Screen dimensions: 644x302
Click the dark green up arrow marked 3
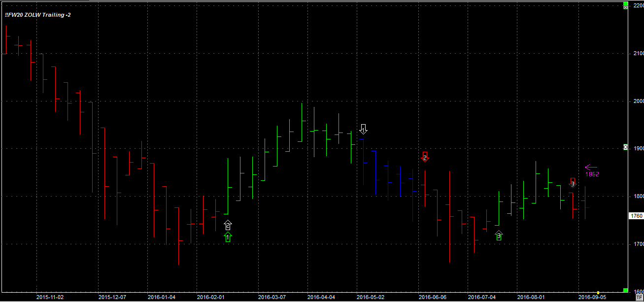pyautogui.click(x=499, y=235)
